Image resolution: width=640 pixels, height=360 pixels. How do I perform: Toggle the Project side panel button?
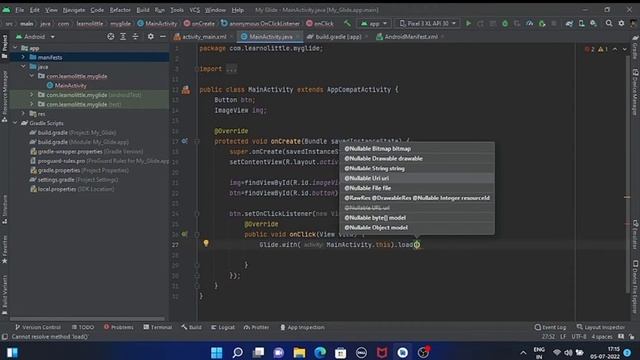point(4,47)
